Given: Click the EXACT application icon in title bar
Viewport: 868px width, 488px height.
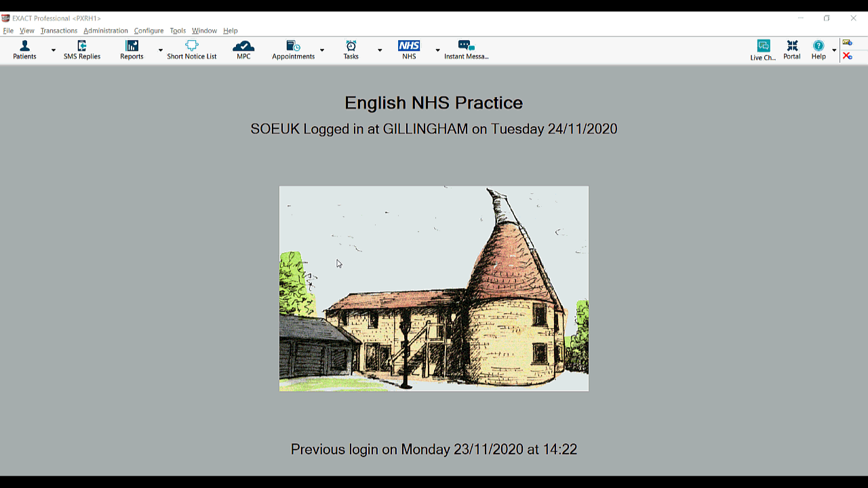Looking at the screenshot, I should (5, 18).
